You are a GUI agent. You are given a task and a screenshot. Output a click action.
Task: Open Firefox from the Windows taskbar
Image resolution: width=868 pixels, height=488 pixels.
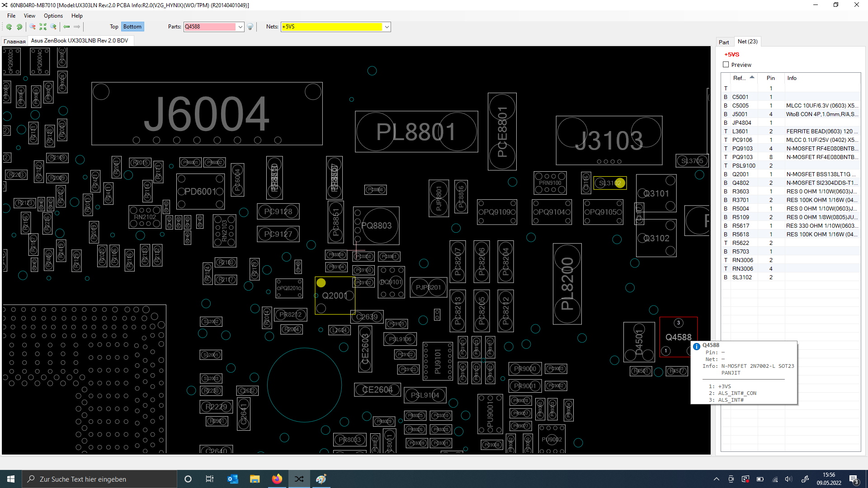pyautogui.click(x=277, y=479)
